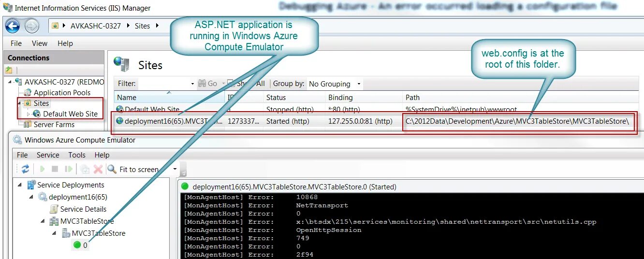Collapse the AVKASHC-0327 server node

tap(11, 82)
